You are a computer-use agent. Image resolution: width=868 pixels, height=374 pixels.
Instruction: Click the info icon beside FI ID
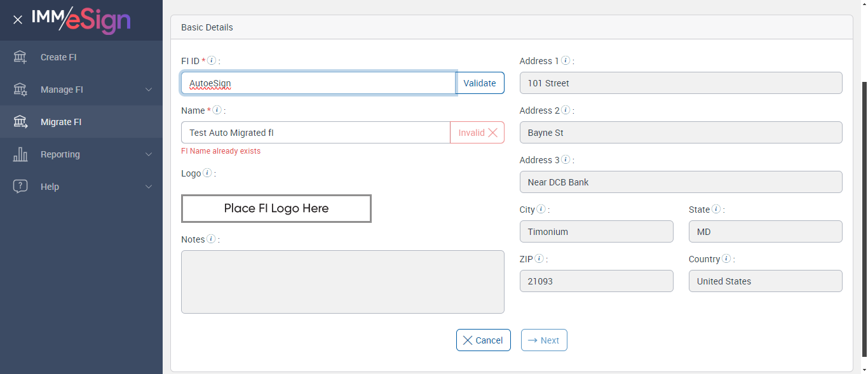click(x=212, y=61)
